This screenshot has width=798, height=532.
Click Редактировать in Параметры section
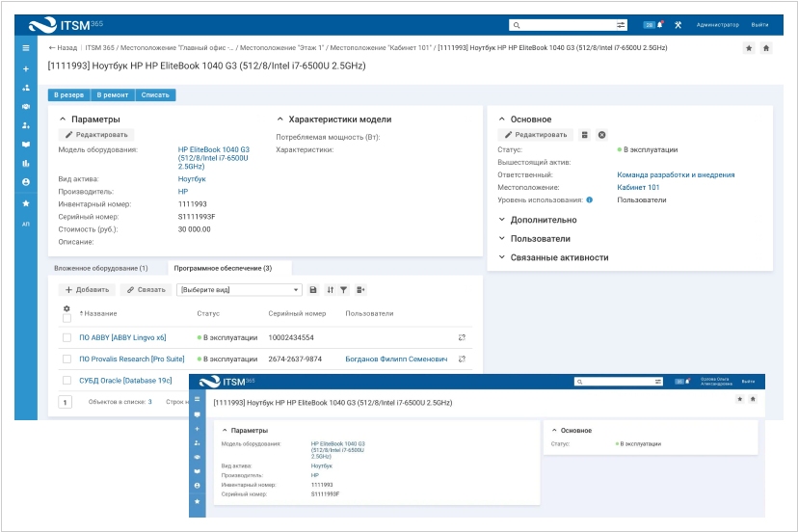(96, 135)
